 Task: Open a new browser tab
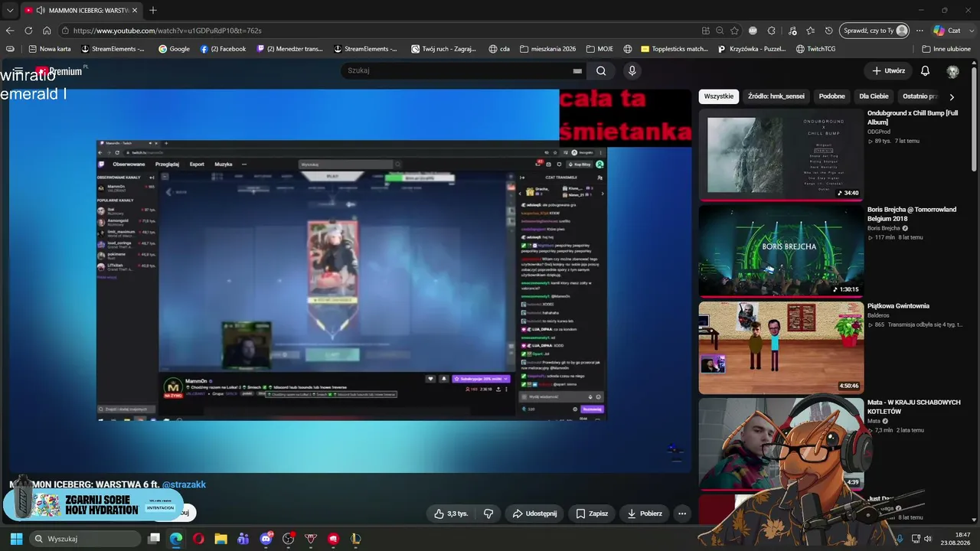pyautogui.click(x=153, y=11)
